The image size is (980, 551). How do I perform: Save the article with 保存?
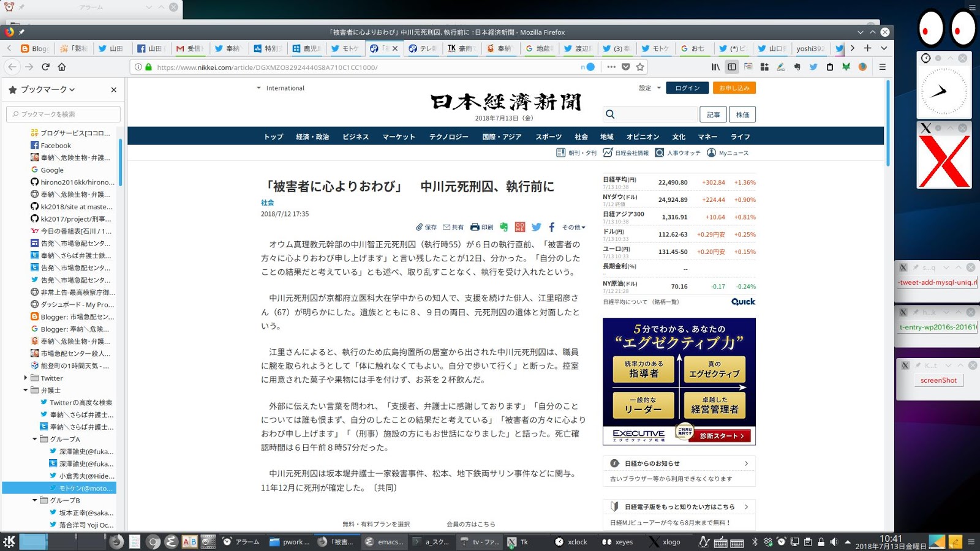pos(426,227)
